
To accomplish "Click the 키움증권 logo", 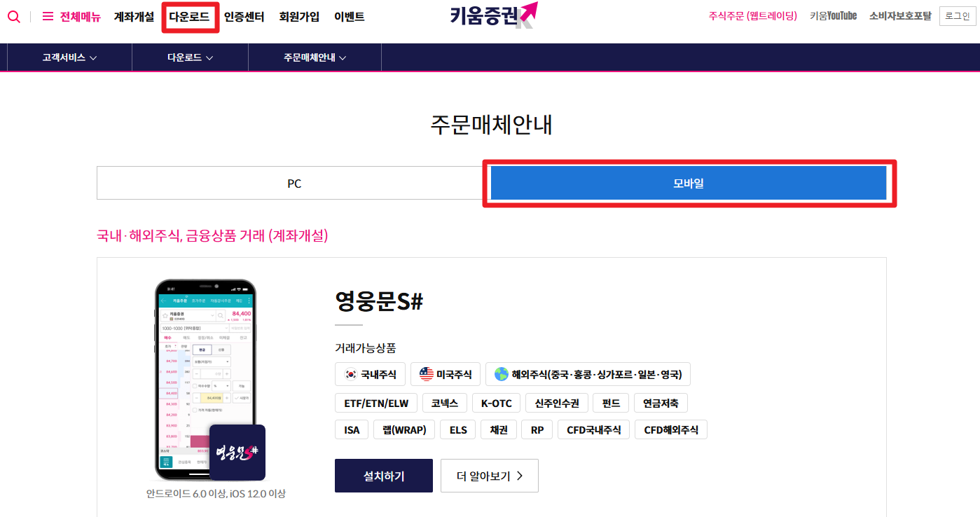I will coord(493,15).
